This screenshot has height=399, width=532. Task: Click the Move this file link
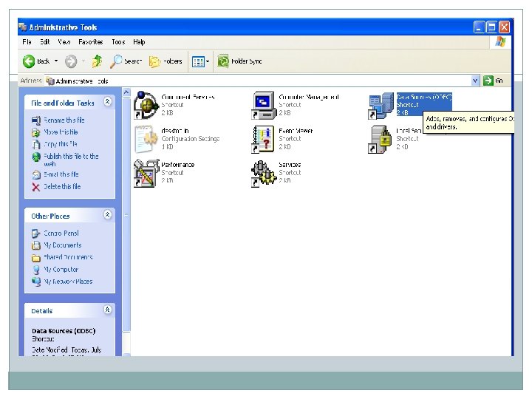[61, 132]
